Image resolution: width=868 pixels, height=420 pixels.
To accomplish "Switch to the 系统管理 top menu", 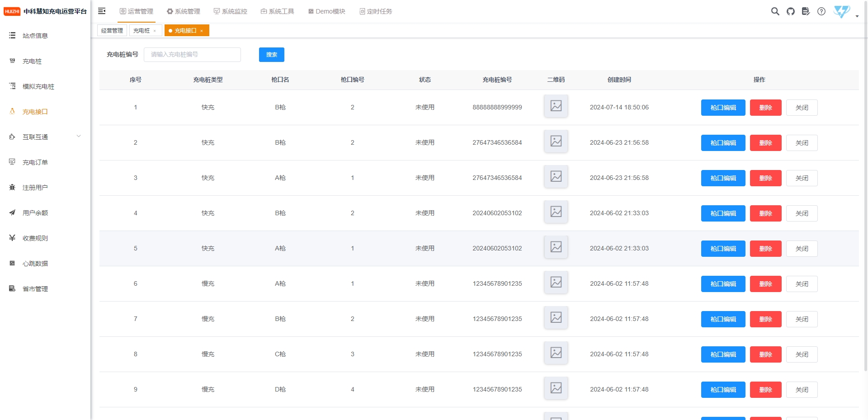I will click(184, 11).
